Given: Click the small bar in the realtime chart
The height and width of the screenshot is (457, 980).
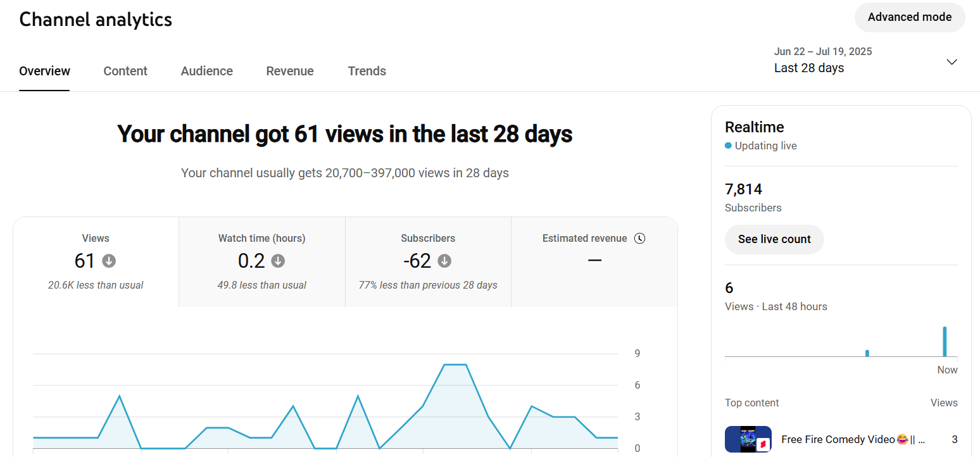Looking at the screenshot, I should point(867,353).
